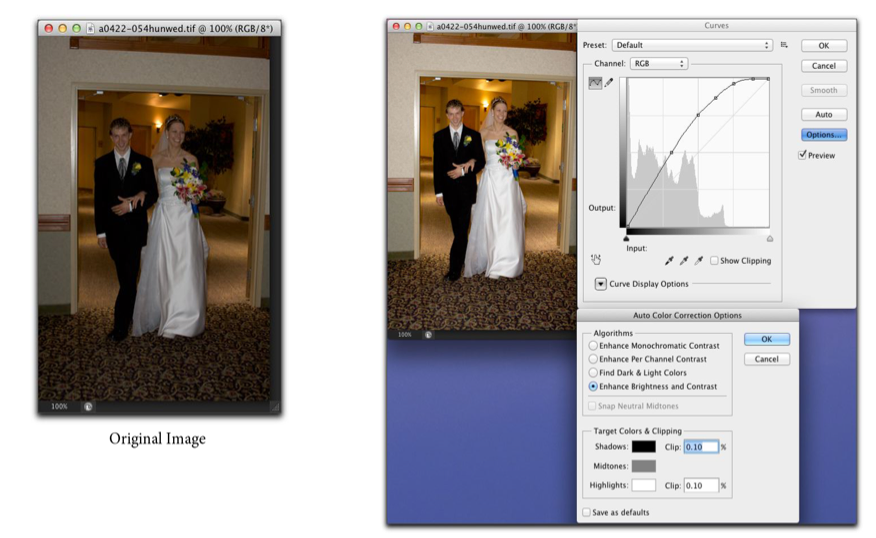
Task: Expand Curve Display Options
Action: tap(601, 284)
